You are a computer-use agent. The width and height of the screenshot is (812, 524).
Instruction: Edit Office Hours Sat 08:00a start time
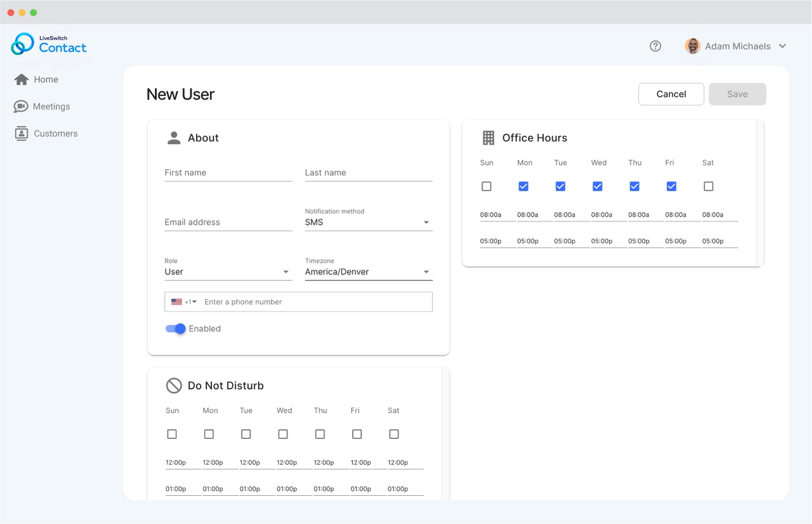[720, 215]
